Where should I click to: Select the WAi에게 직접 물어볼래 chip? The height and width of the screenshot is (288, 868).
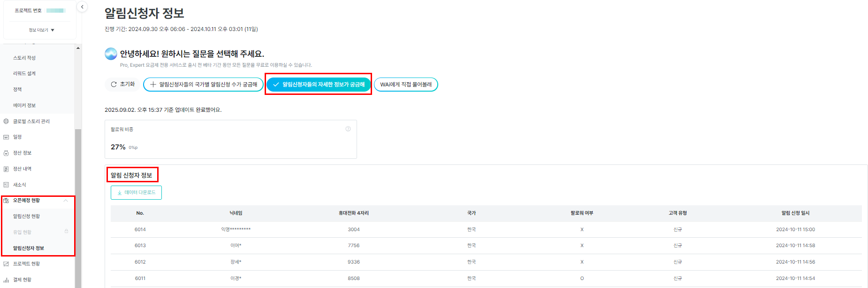point(406,85)
